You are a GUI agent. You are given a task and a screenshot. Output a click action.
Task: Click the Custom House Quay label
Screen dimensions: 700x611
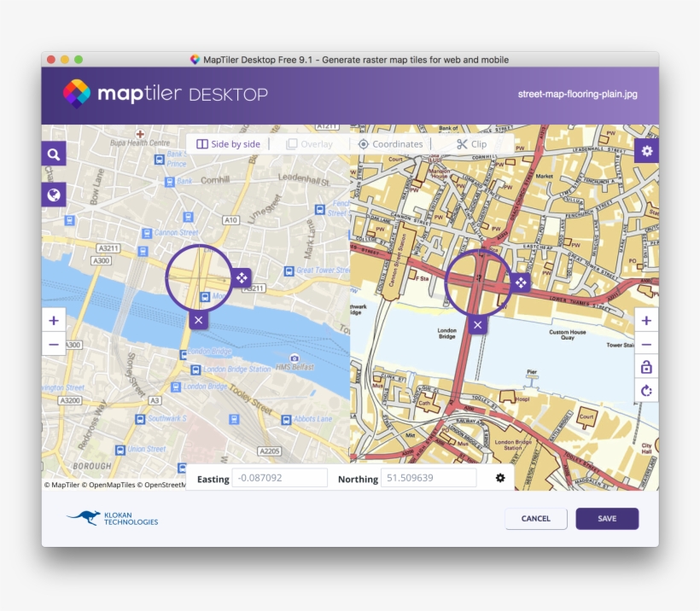coord(568,335)
